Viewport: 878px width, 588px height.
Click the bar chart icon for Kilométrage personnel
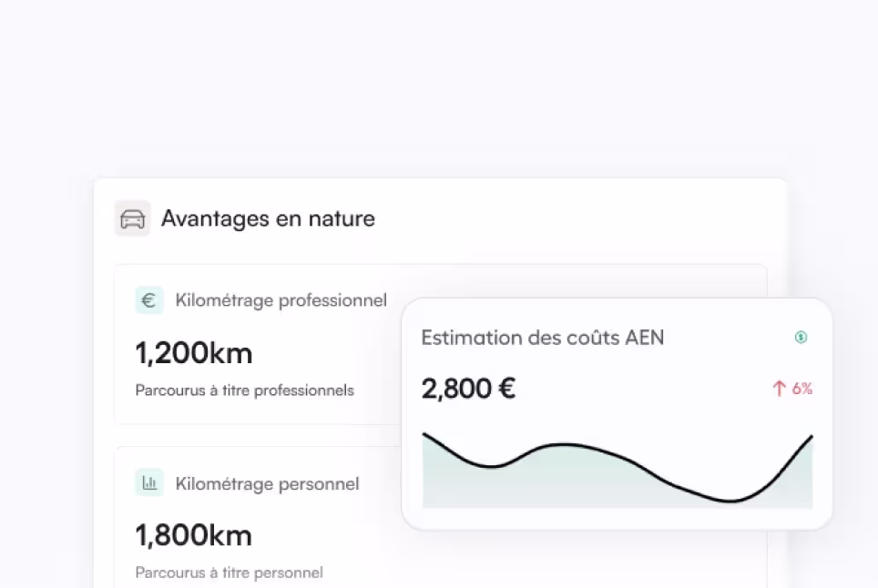(149, 482)
